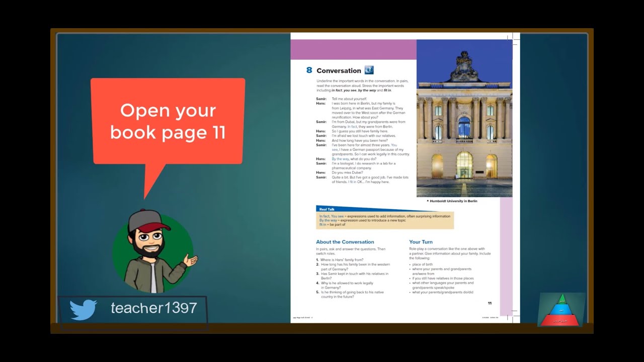
Task: Click the teacher1397 Twitter handle
Action: pyautogui.click(x=154, y=308)
